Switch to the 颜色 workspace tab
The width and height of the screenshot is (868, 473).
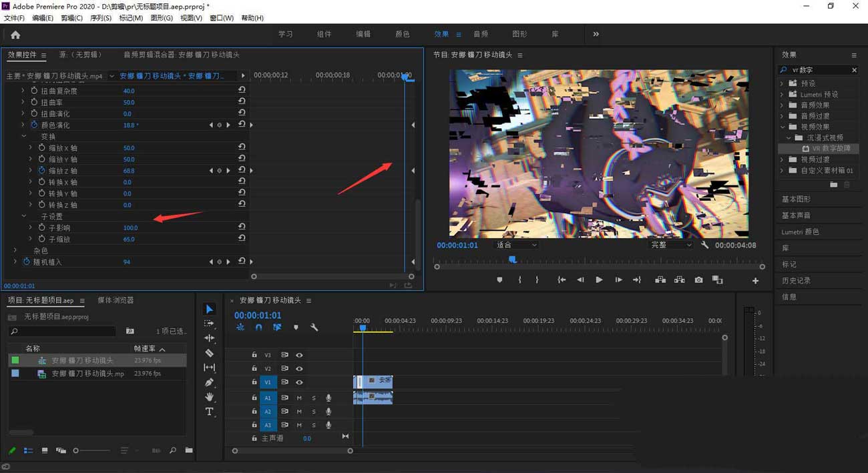click(x=403, y=34)
